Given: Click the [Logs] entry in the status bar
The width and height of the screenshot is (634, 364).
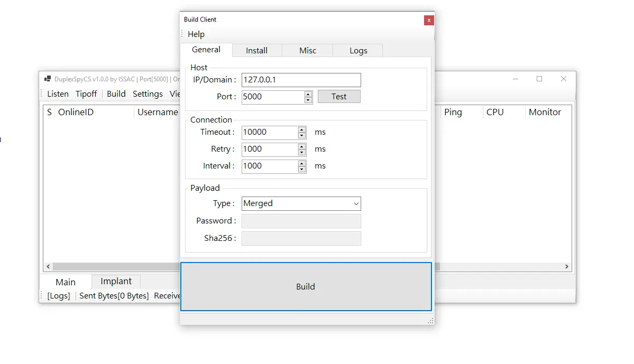Looking at the screenshot, I should coord(58,295).
